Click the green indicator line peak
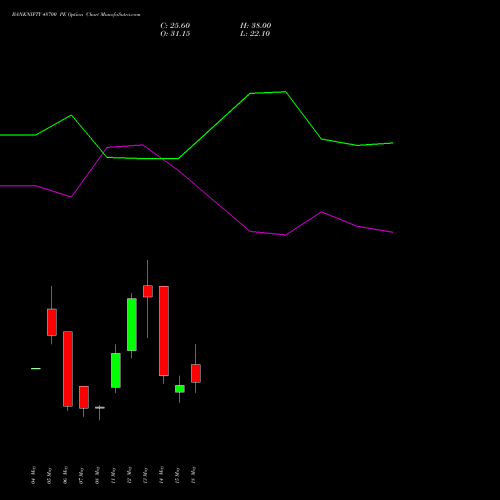Screen dimensions: 500x500 [x=285, y=92]
